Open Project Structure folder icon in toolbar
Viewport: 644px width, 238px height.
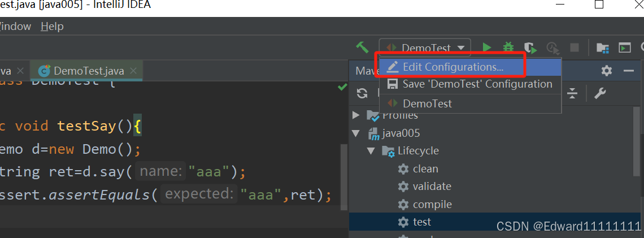(x=603, y=48)
